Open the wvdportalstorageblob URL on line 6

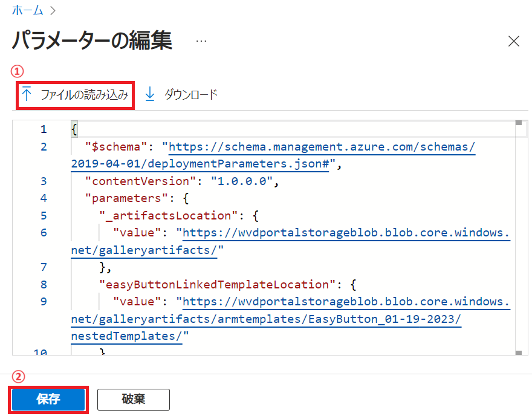346,233
